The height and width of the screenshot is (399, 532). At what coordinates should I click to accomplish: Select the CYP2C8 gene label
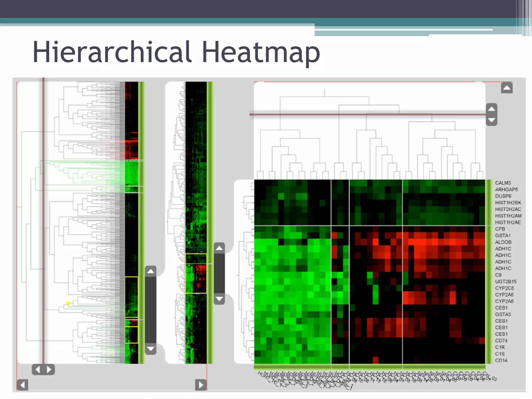(504, 288)
